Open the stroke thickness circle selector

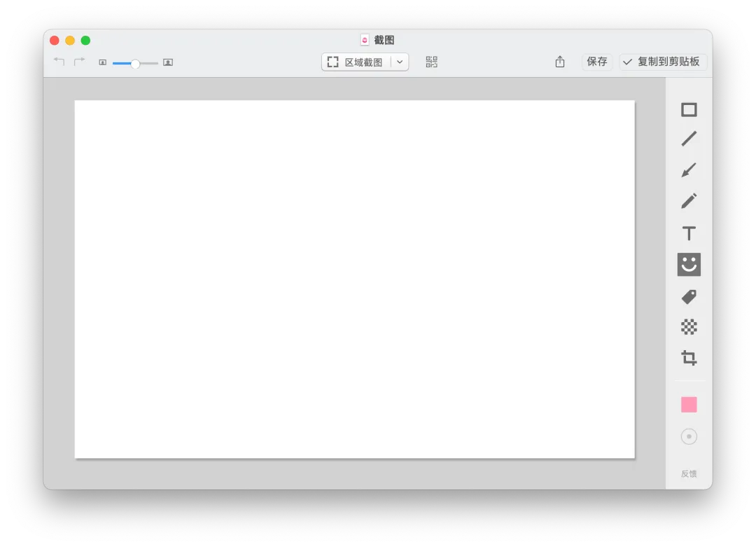coord(689,436)
